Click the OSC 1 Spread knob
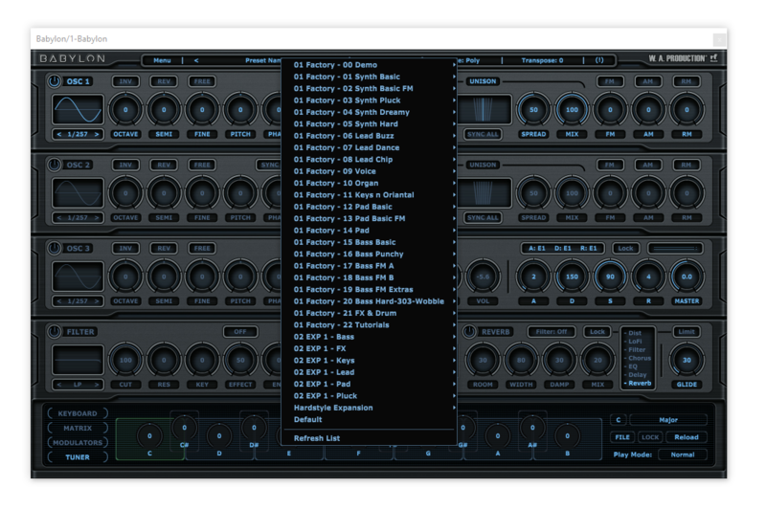Image resolution: width=766 pixels, height=532 pixels. point(533,110)
